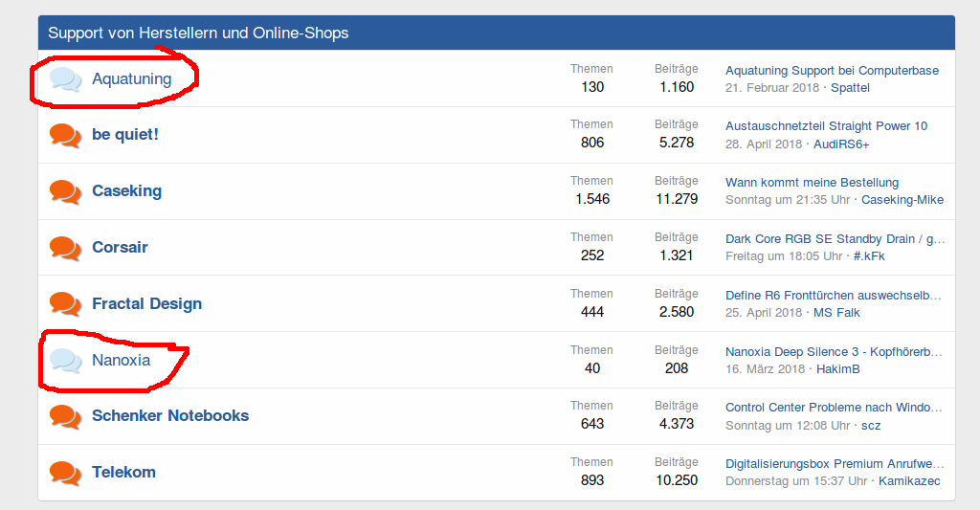Open thread 'Wann kommt meine Bestellung'
The height and width of the screenshot is (510, 980).
[x=812, y=182]
